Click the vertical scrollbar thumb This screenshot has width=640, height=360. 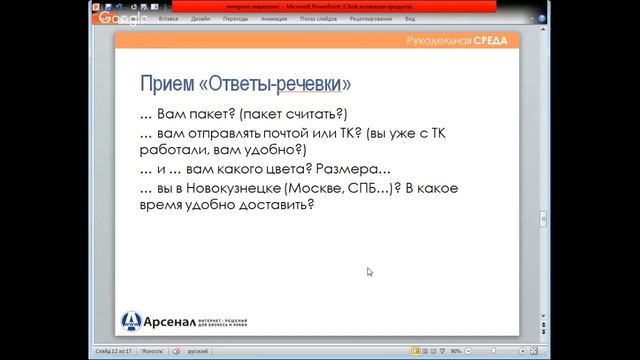click(x=543, y=219)
